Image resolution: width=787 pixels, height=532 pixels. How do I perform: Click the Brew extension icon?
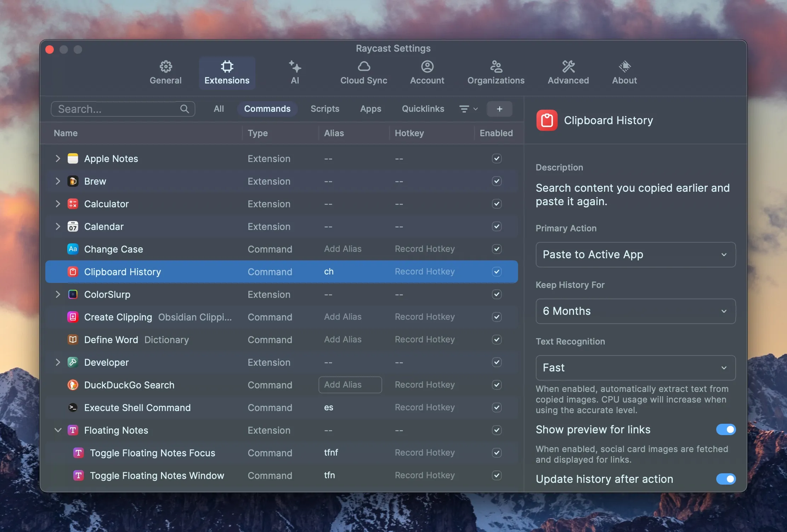tap(73, 181)
